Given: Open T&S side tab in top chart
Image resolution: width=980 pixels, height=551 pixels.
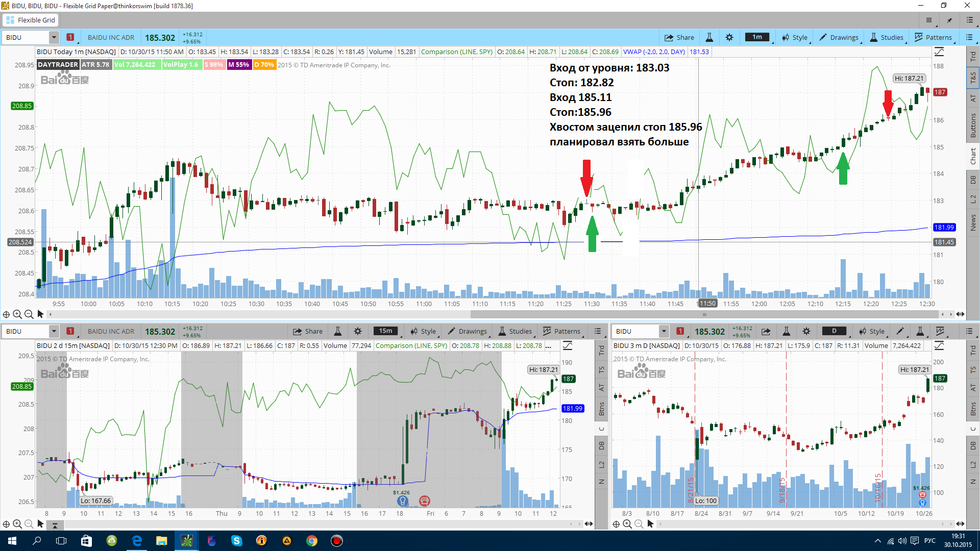Looking at the screenshot, I should (973, 77).
